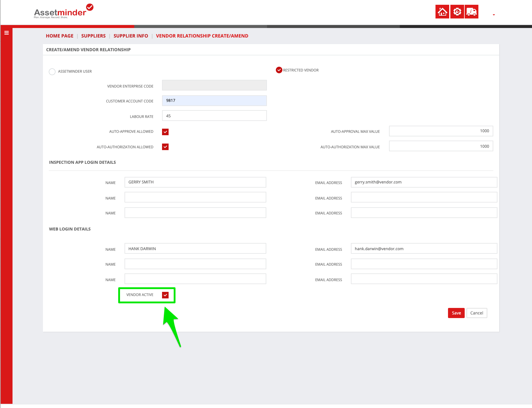The image size is (532, 408).
Task: Click the Vendor Enterprise Code field
Action: tap(214, 85)
